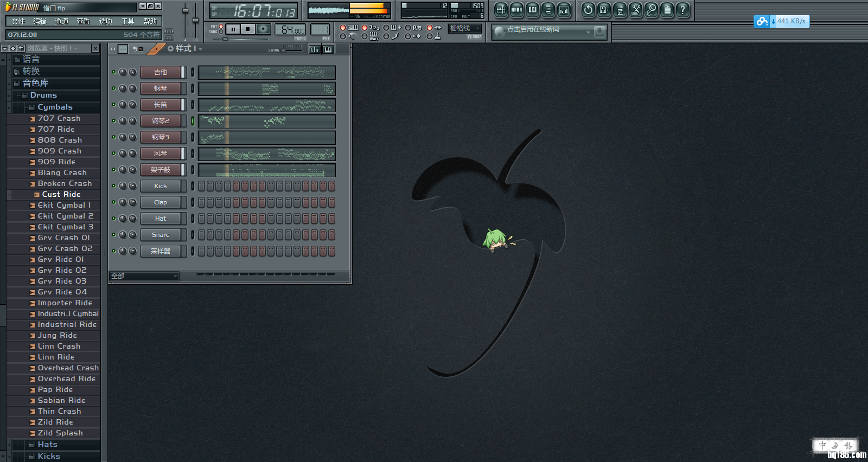Close the browser panel X button
Image resolution: width=868 pixels, height=462 pixels.
95,48
